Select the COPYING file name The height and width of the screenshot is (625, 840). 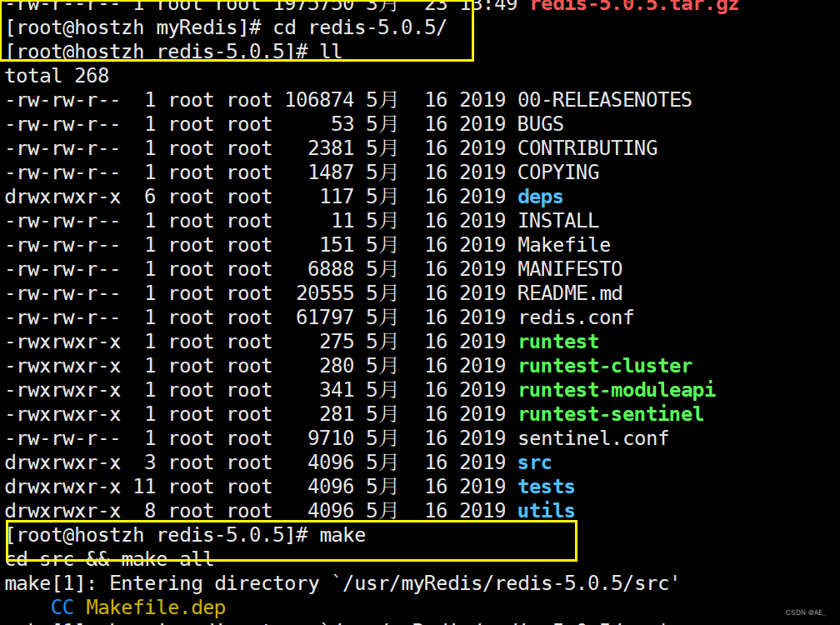pos(558,172)
